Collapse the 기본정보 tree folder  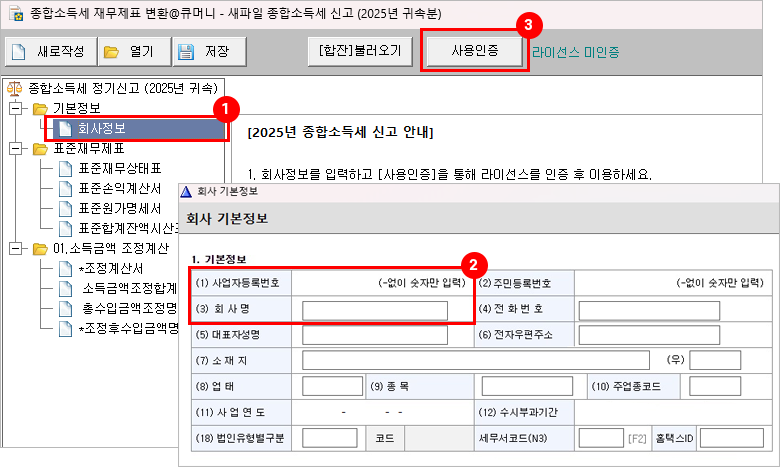pyautogui.click(x=16, y=108)
